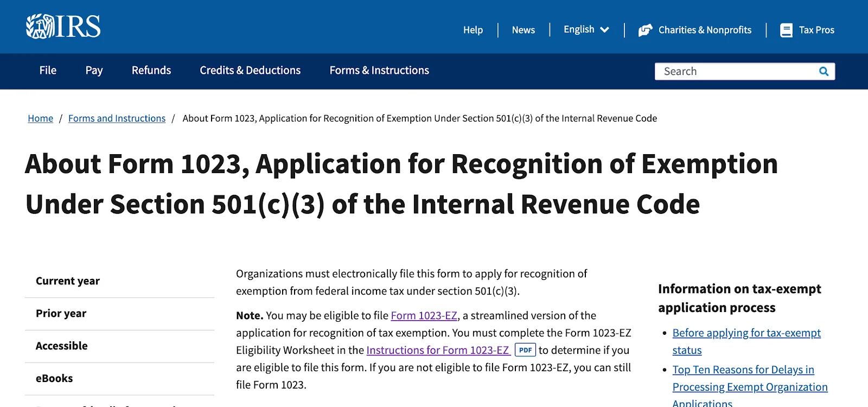Open Before applying for tax-exempt status link
868x407 pixels.
point(746,341)
